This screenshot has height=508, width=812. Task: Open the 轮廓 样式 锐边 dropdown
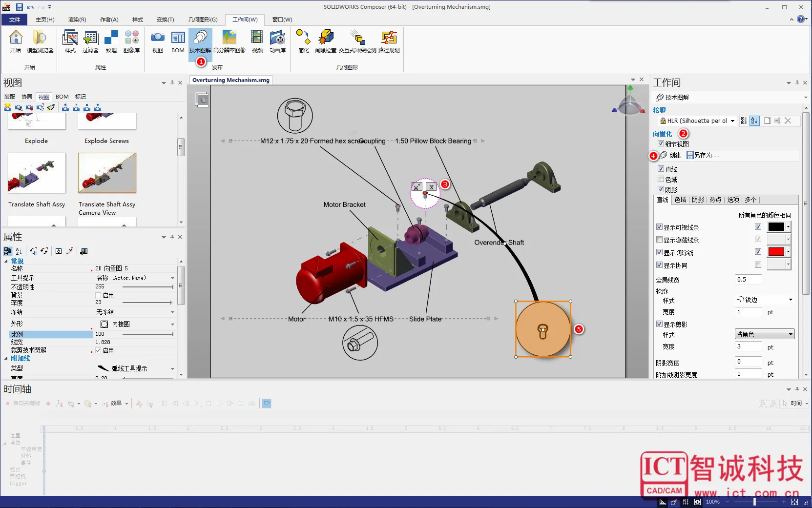[x=791, y=300]
